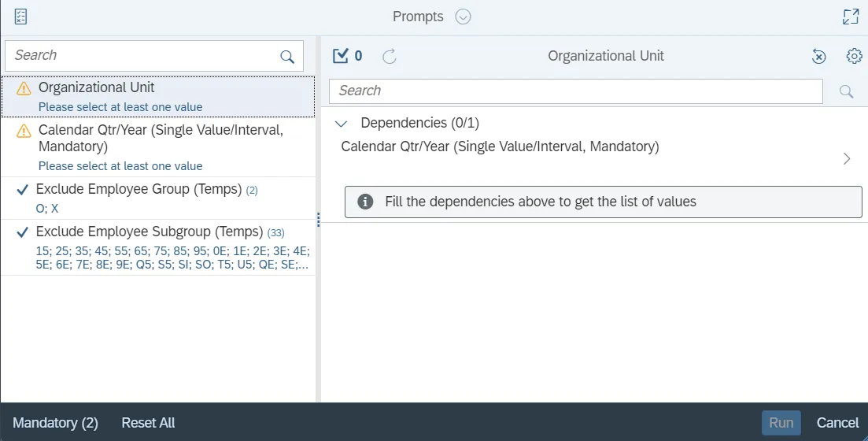Viewport: 868px width, 441px height.
Task: Select Exclude Employee Group (Temps) prompt
Action: tap(157, 198)
